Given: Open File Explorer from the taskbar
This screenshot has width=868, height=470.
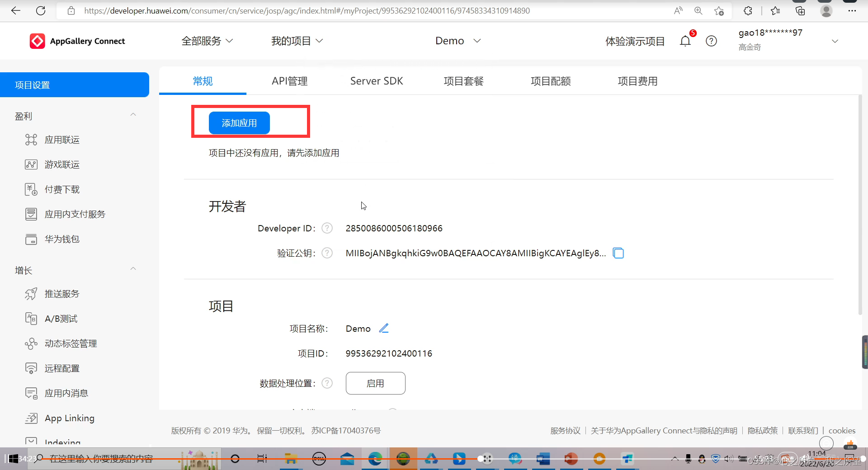Looking at the screenshot, I should pos(290,459).
